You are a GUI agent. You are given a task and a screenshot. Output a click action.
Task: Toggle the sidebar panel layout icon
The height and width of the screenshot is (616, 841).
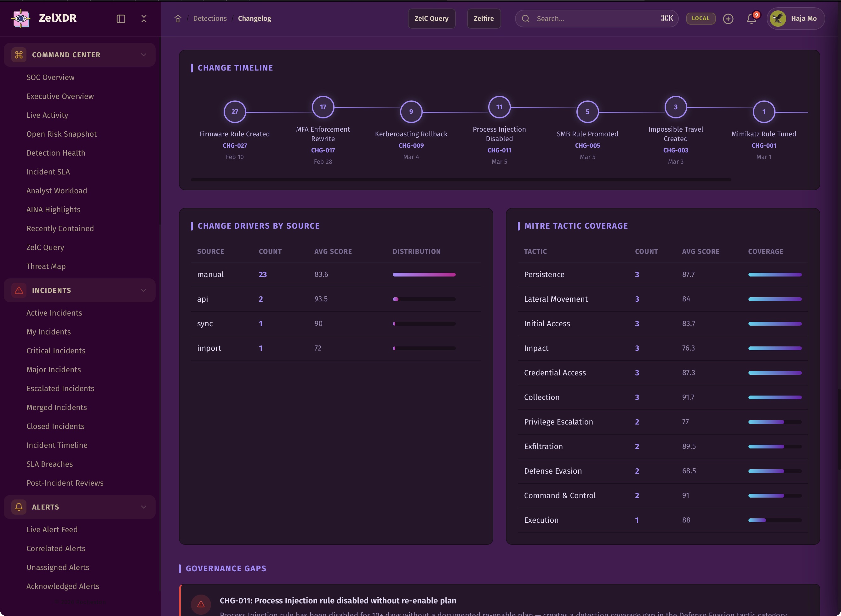(121, 19)
